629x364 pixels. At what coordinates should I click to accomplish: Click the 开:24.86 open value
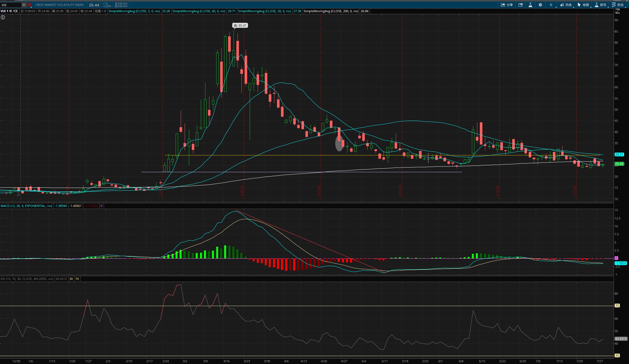(x=44, y=11)
